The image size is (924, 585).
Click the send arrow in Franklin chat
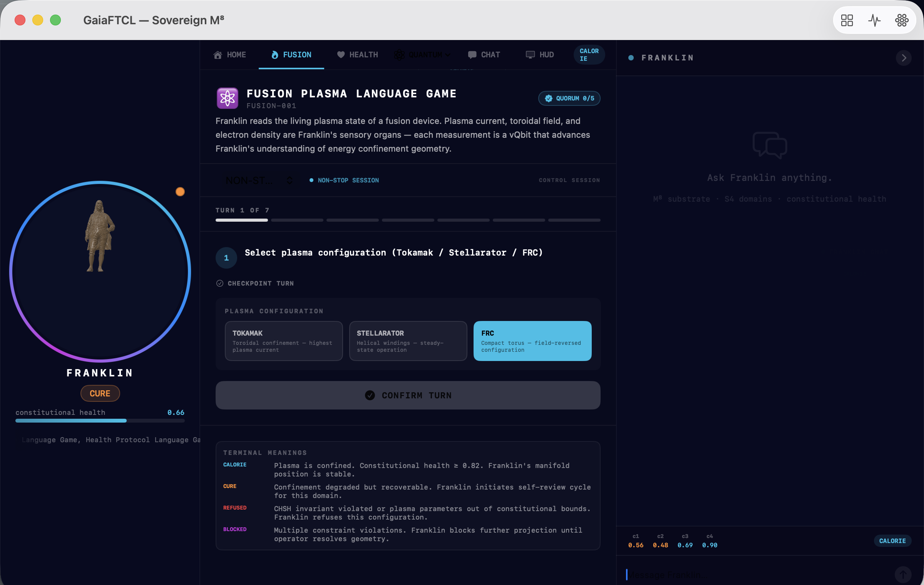coord(903,575)
